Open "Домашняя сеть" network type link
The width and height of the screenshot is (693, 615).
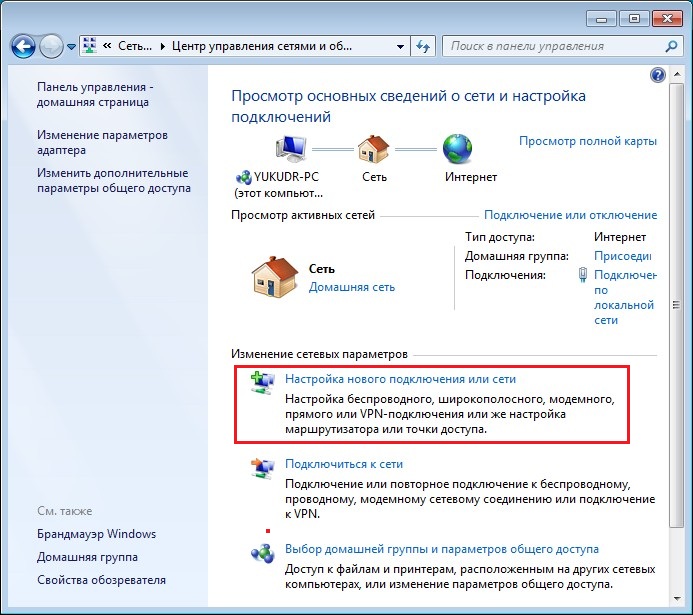tap(352, 287)
